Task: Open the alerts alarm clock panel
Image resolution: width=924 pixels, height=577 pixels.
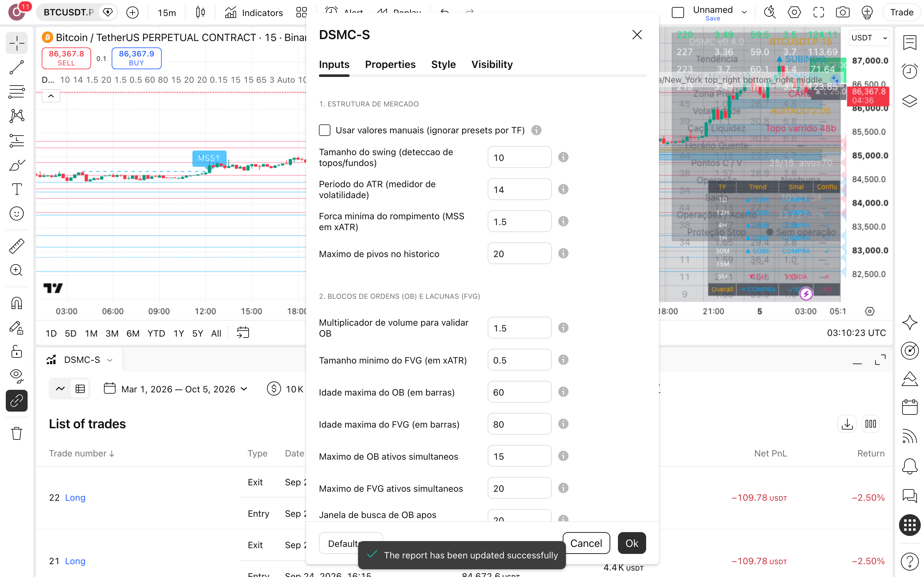Action: [x=910, y=71]
